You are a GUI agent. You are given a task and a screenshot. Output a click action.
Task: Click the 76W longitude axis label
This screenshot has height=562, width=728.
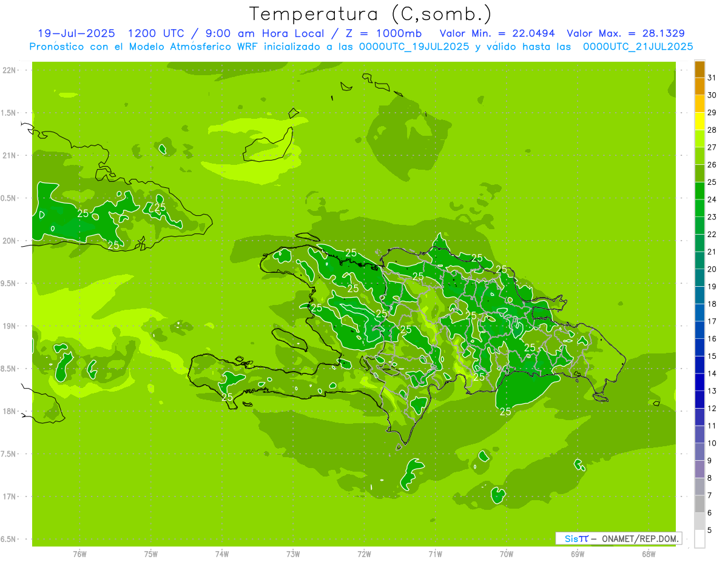pos(79,554)
